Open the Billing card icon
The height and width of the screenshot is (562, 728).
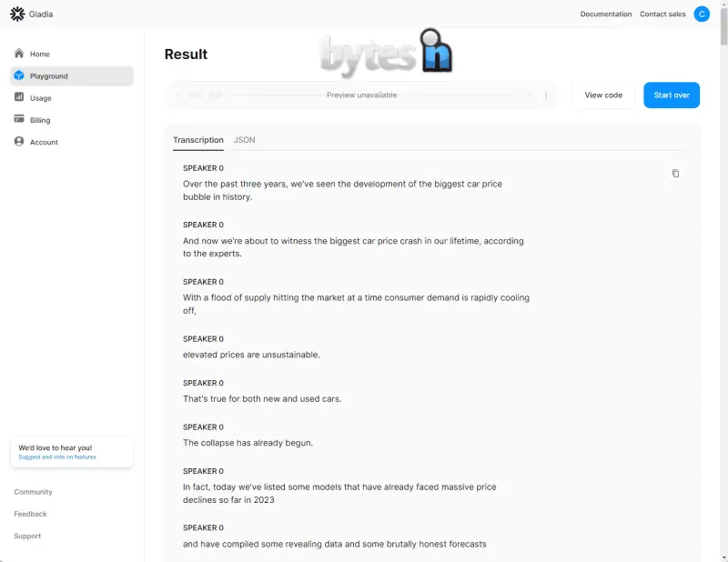19,119
